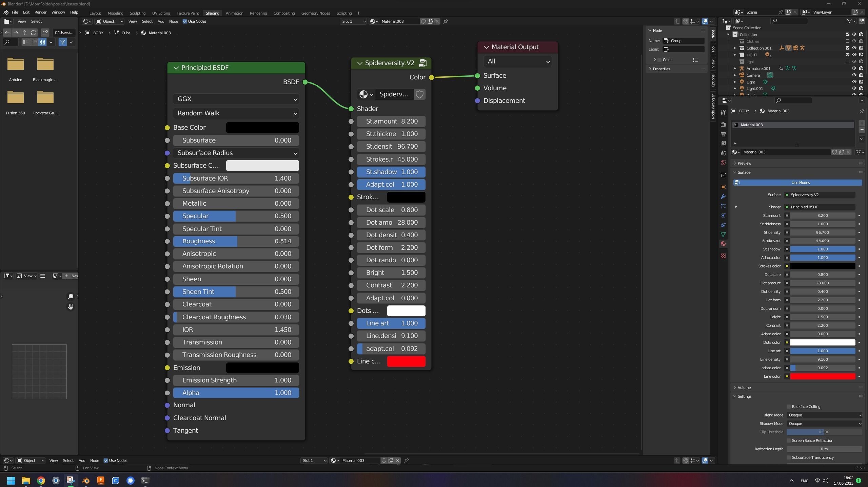Click the BODY breadcrumb in node editor
868x487 pixels.
click(98, 33)
